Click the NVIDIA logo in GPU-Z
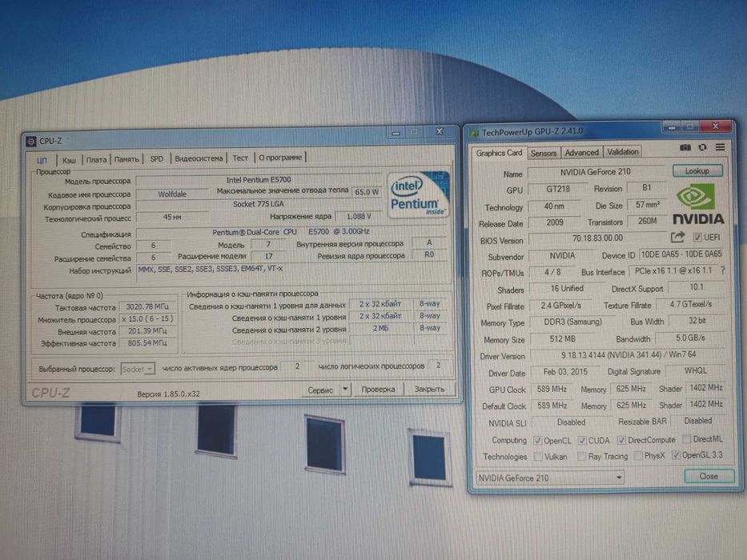Viewport: 747px width, 560px height. click(x=698, y=205)
